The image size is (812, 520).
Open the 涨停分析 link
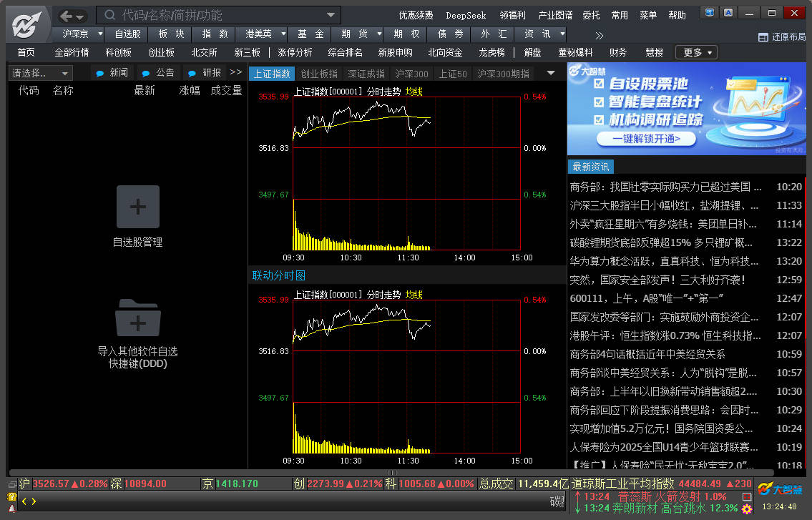coord(295,52)
